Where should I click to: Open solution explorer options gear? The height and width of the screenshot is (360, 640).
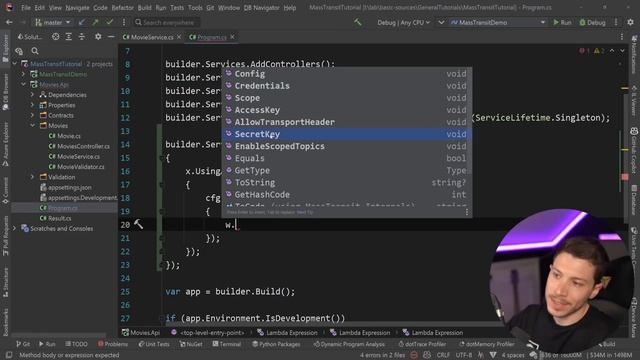[98, 37]
